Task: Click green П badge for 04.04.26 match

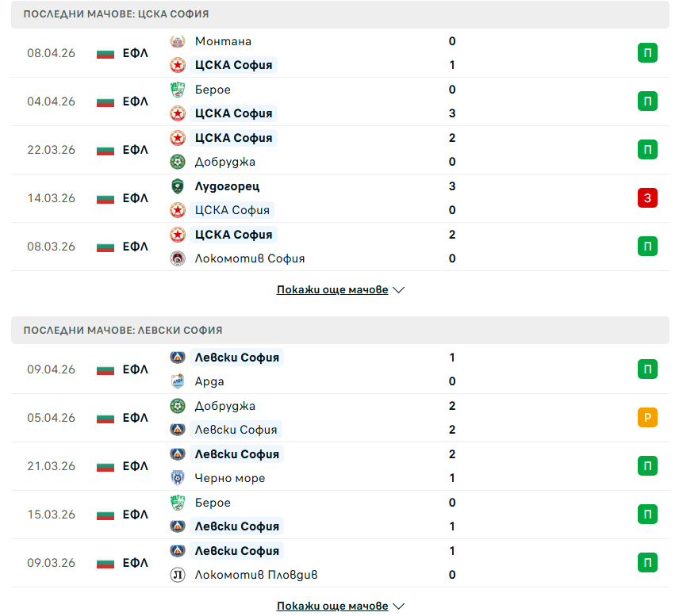Action: (647, 101)
